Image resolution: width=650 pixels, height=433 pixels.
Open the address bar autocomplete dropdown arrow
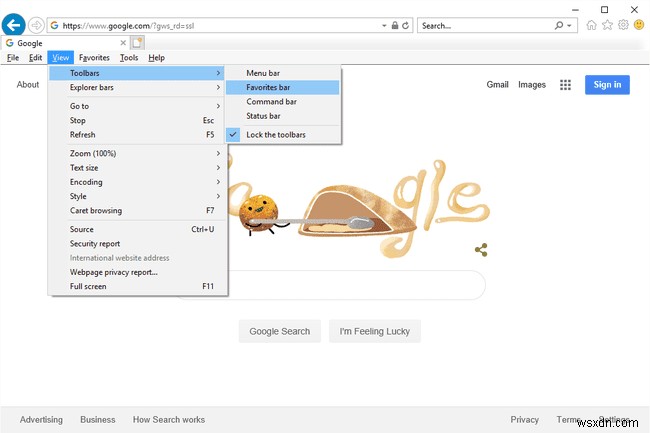pos(384,26)
